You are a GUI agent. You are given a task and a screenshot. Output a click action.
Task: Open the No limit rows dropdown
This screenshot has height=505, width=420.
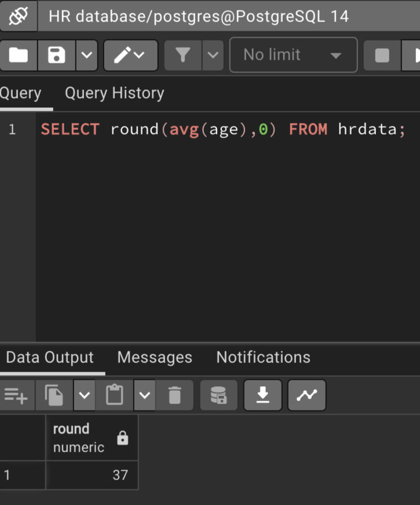click(293, 55)
